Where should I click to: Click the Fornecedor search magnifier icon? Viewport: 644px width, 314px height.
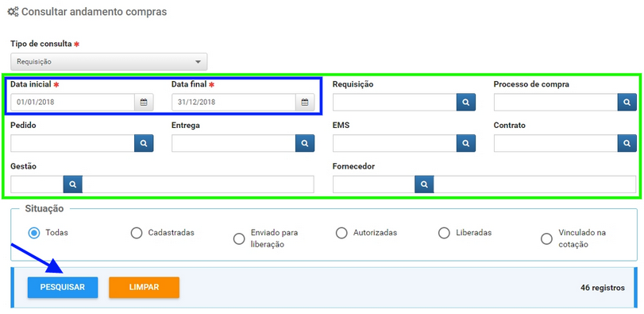coord(424,184)
